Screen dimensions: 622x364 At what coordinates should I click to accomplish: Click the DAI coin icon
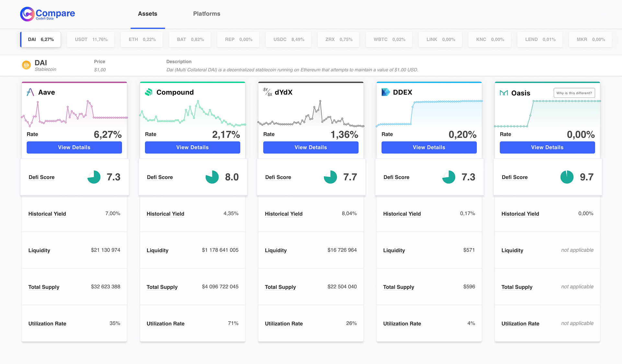coord(26,65)
